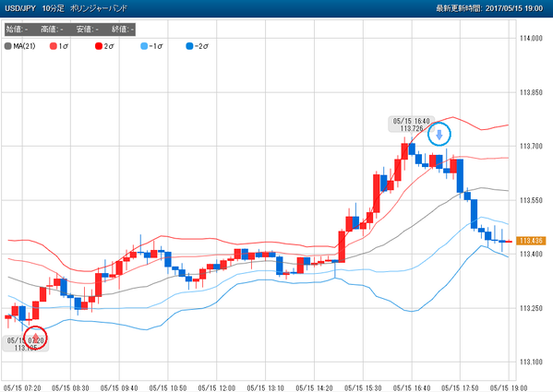Click the 安値 low price field
Viewport: 553px width, 392px height.
click(x=87, y=30)
